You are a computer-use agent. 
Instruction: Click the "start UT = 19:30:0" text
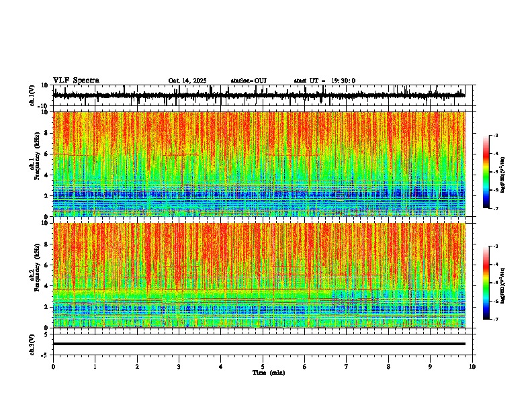pos(324,81)
